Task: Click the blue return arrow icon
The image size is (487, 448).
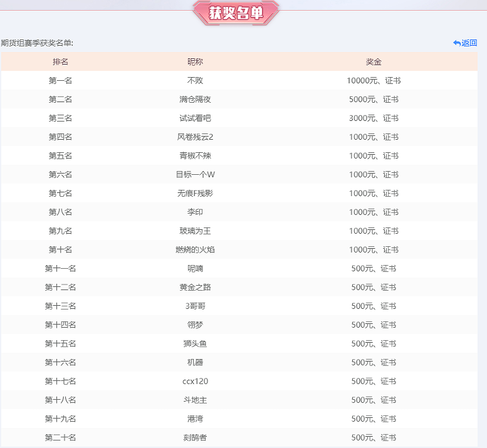Action: [x=456, y=43]
